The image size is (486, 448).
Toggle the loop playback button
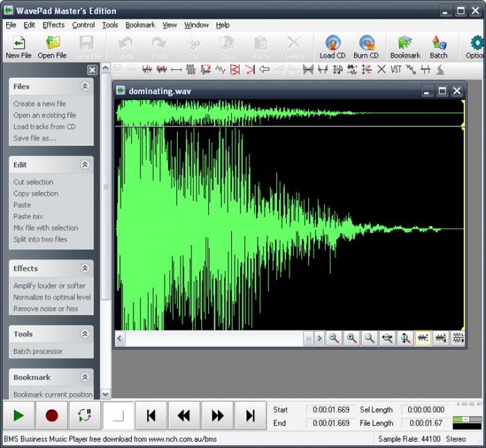coord(84,416)
